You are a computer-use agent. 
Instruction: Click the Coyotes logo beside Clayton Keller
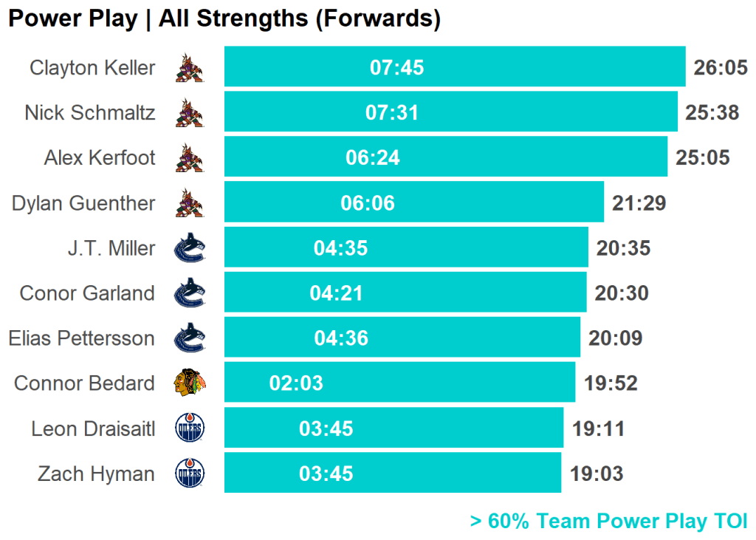pyautogui.click(x=190, y=69)
